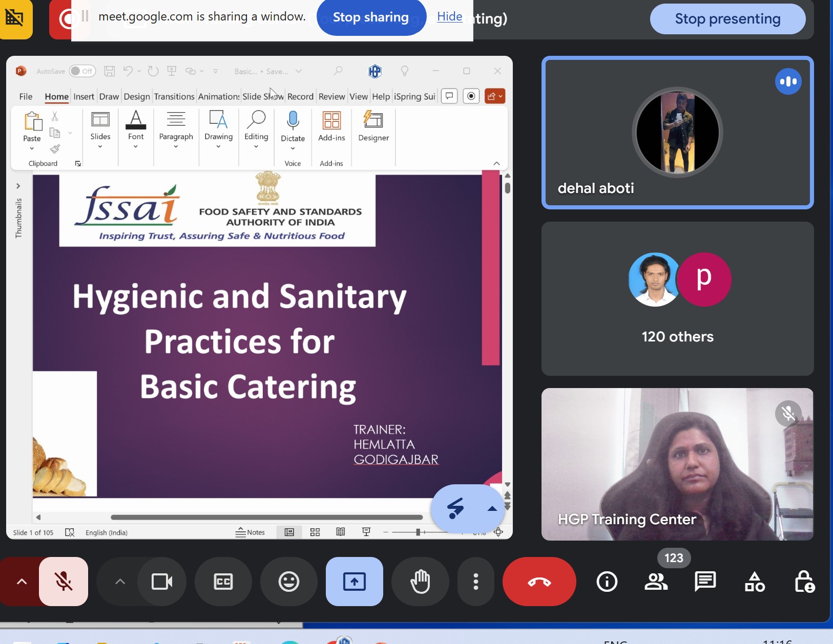Open the Insert ribbon tab

pyautogui.click(x=84, y=96)
